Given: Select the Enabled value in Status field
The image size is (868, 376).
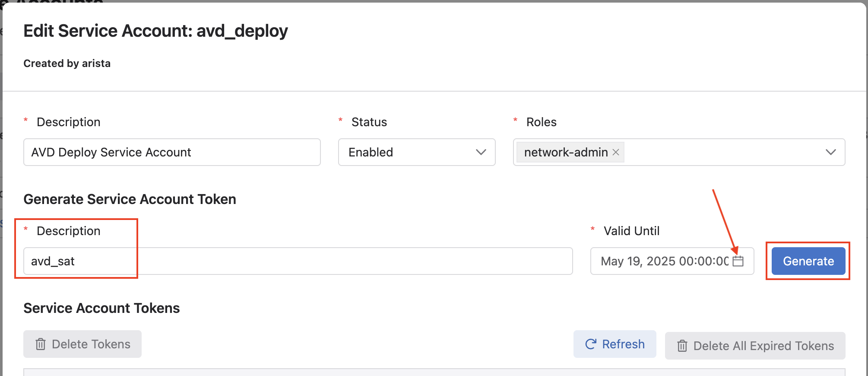Looking at the screenshot, I should [371, 152].
